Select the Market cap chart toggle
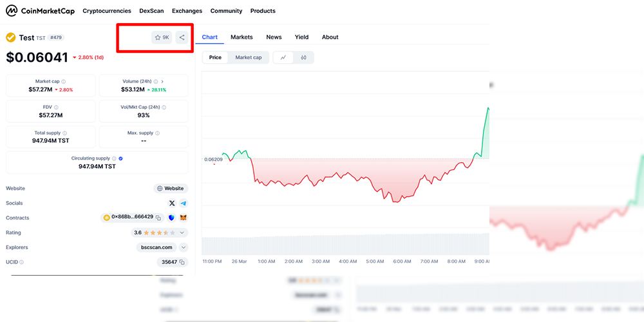The width and height of the screenshot is (644, 322). tap(249, 57)
